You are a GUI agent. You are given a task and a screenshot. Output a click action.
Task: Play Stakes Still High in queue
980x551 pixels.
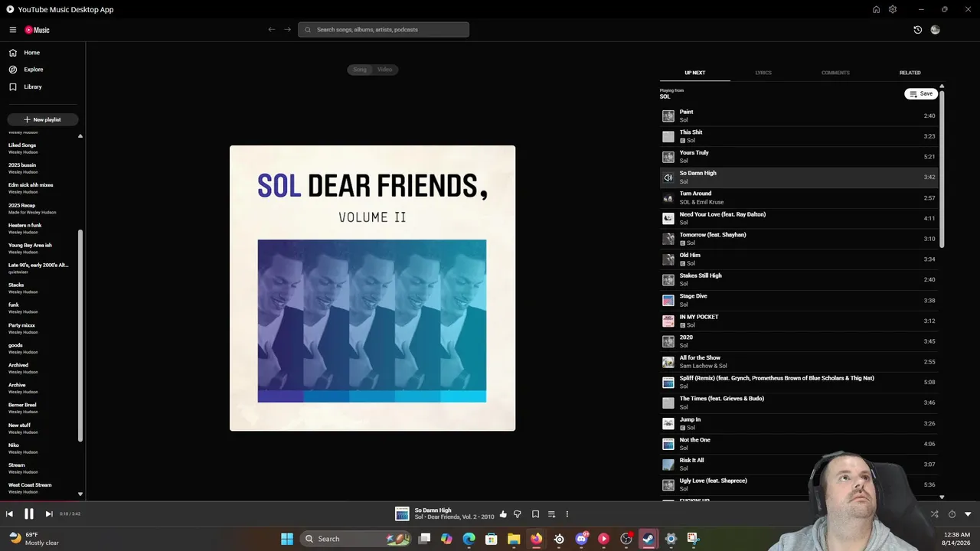pos(799,279)
